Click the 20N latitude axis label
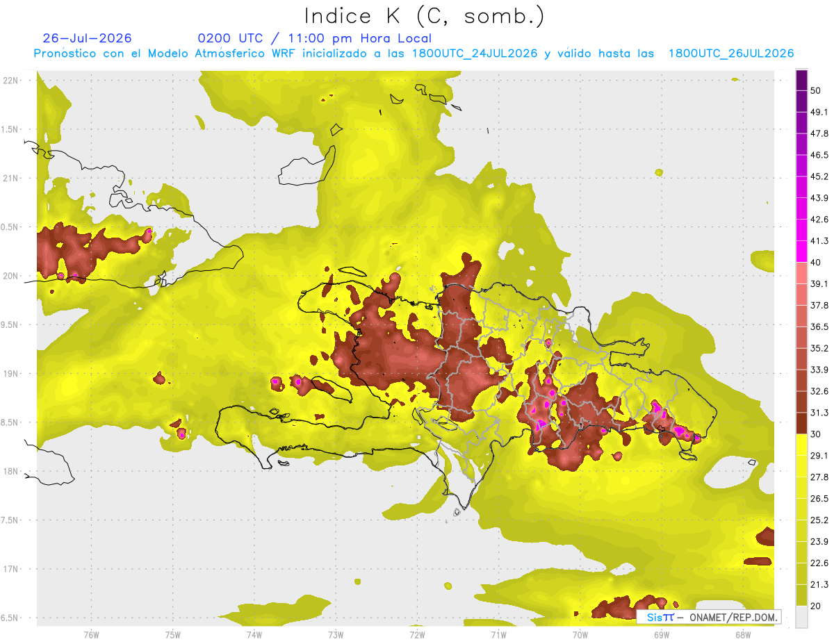 tap(12, 276)
